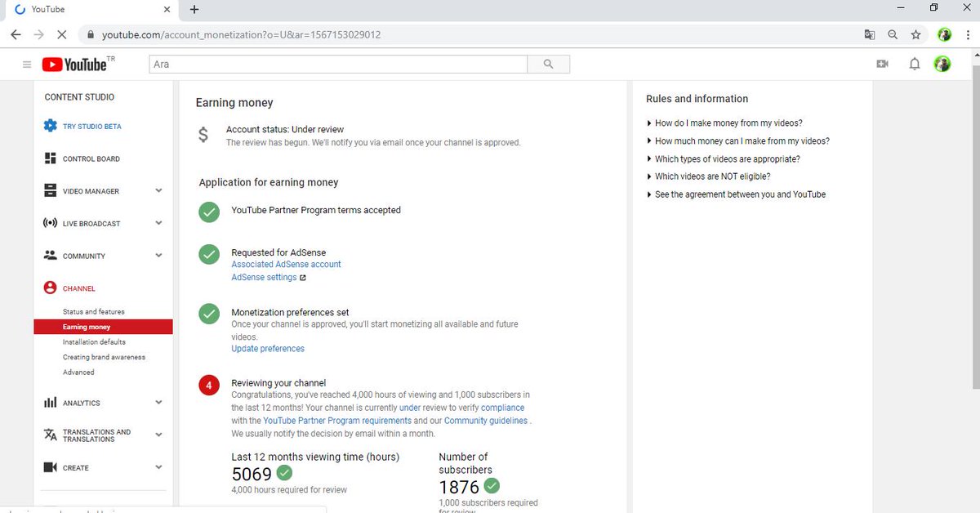Image resolution: width=980 pixels, height=513 pixels.
Task: Expand the Live Broadcast section
Action: click(x=158, y=223)
